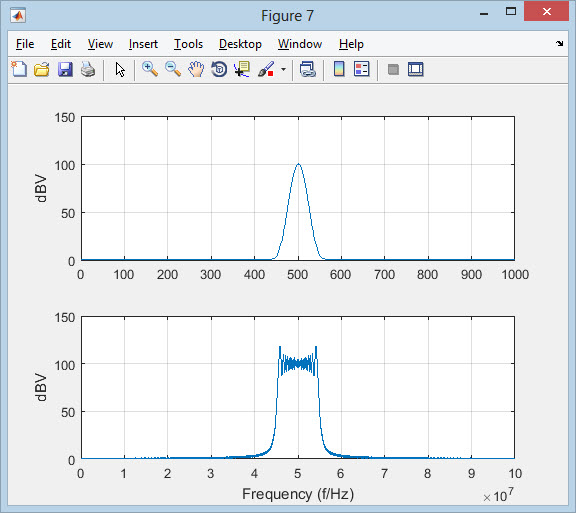Image resolution: width=576 pixels, height=513 pixels.
Task: Click the dock figure arrow in menu bar
Action: click(x=559, y=43)
